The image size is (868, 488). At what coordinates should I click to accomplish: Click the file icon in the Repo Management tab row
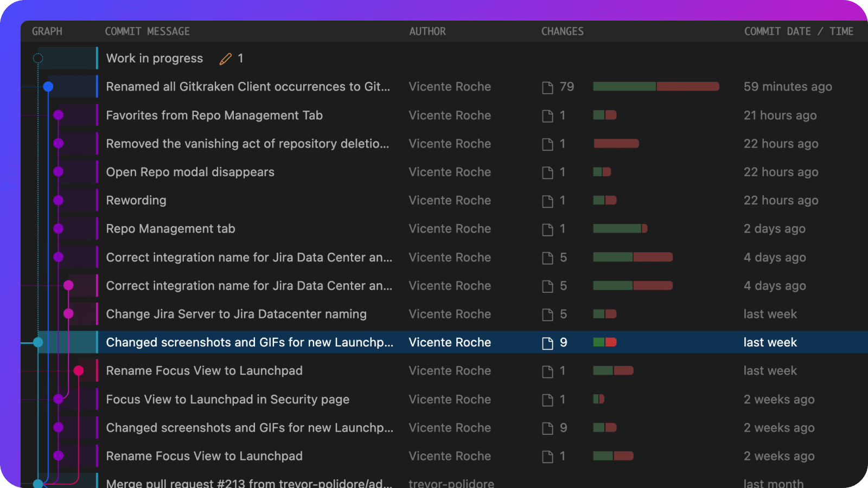[x=547, y=229]
